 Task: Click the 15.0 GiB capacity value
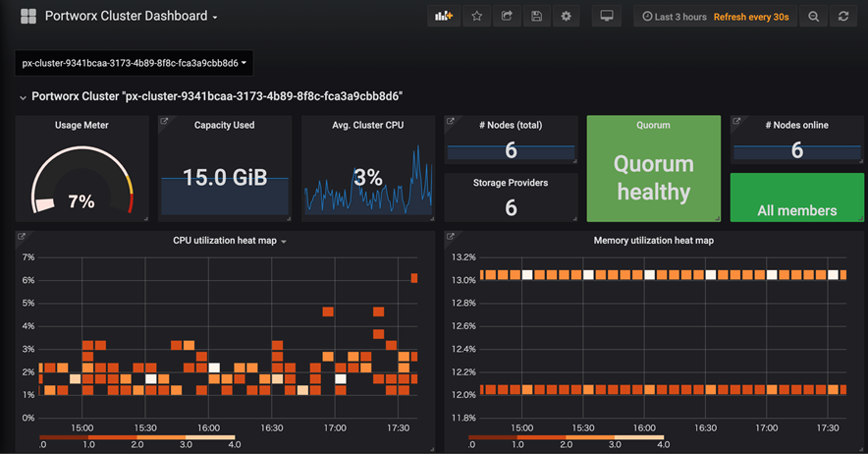[x=225, y=178]
